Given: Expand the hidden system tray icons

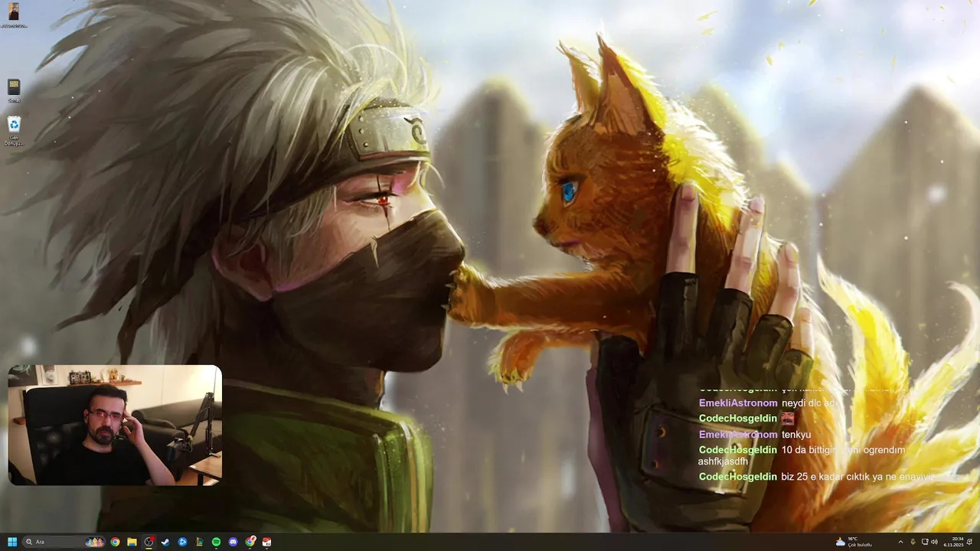Looking at the screenshot, I should tap(900, 542).
